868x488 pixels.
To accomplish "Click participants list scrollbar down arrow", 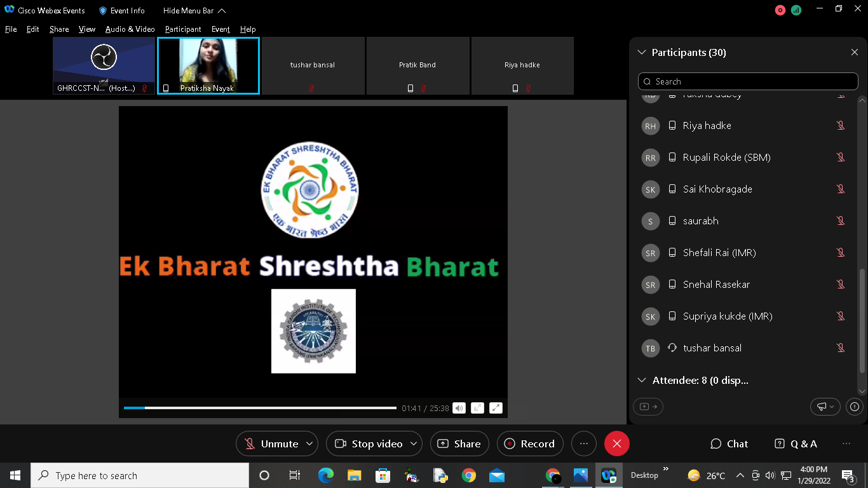I will point(862,391).
